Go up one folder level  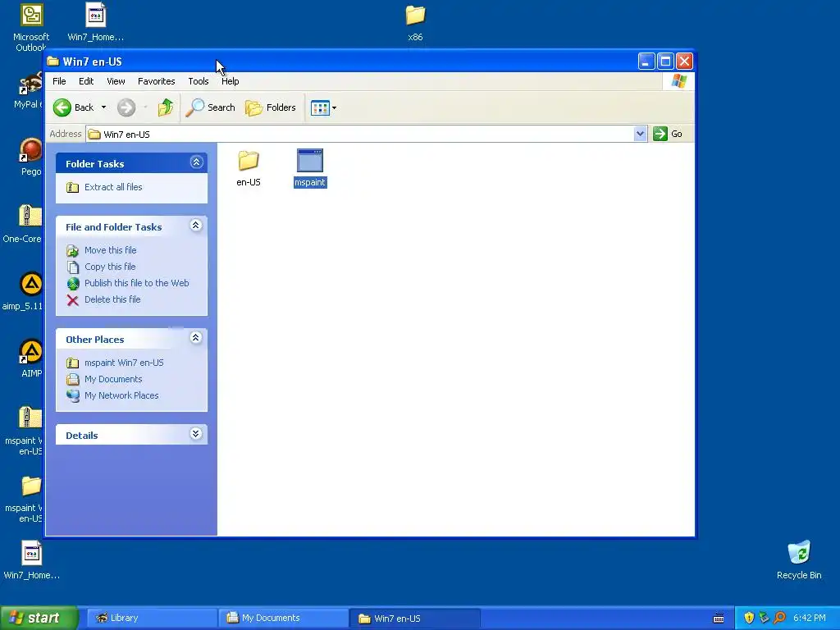(166, 107)
